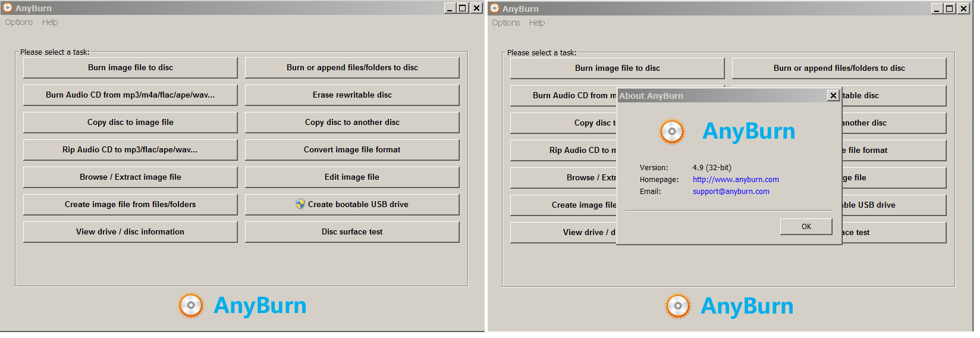The width and height of the screenshot is (980, 338).
Task: Click the shield icon on Create bootable USB drive
Action: click(x=300, y=204)
